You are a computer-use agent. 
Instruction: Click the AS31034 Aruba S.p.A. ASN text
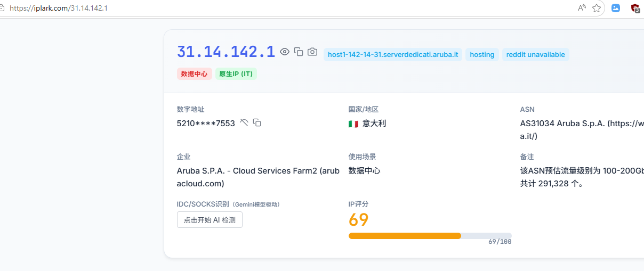click(581, 124)
